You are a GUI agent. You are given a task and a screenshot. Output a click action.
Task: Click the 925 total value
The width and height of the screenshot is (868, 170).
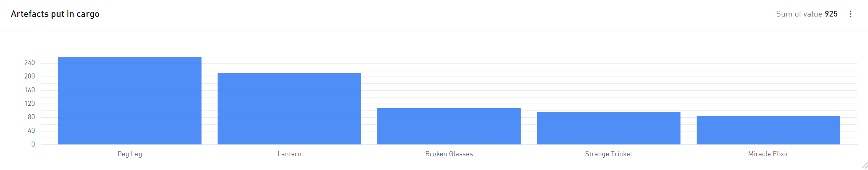(x=831, y=14)
